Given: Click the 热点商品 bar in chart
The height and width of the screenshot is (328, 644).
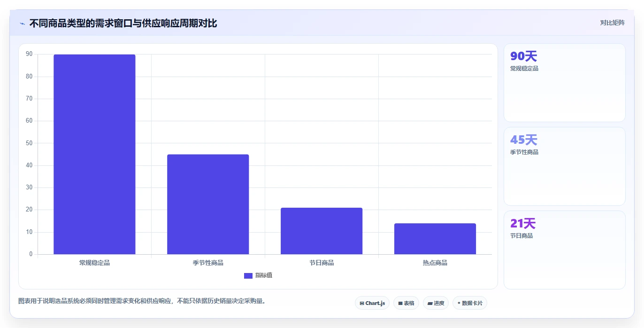Looking at the screenshot, I should click(435, 239).
